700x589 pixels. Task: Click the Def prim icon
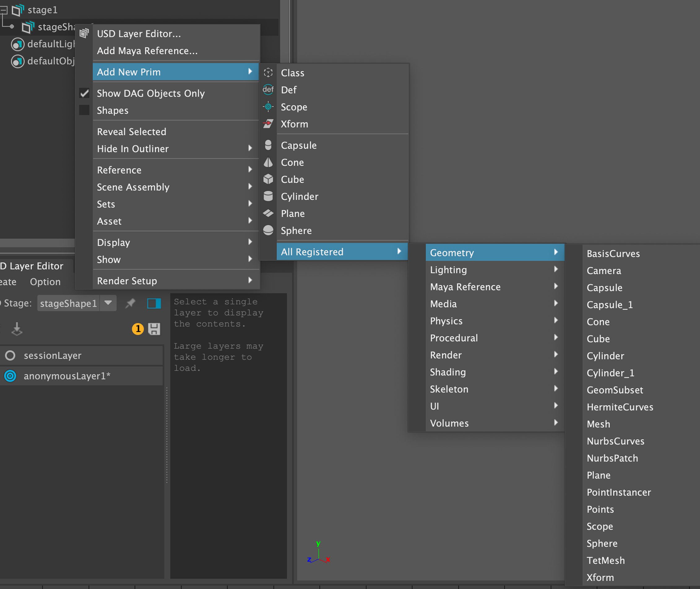pos(268,89)
